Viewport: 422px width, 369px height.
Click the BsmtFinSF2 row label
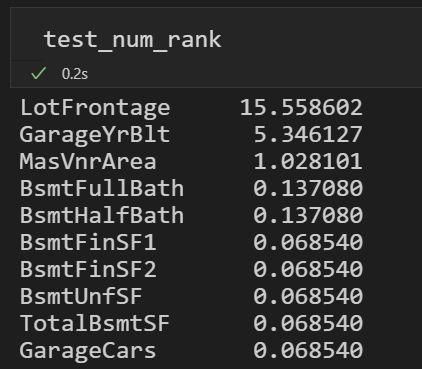(x=88, y=269)
